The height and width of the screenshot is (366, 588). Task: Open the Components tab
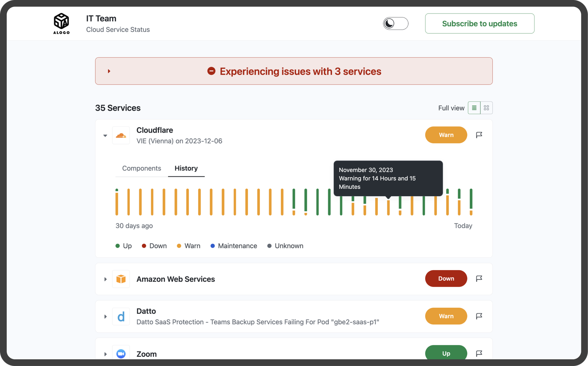coord(141,168)
